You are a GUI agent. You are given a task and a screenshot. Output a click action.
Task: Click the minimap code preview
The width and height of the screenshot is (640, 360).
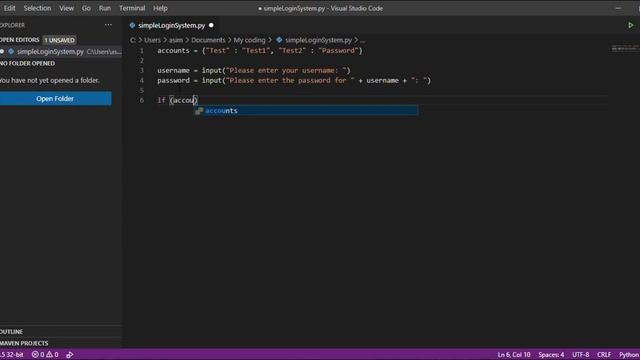(x=625, y=49)
